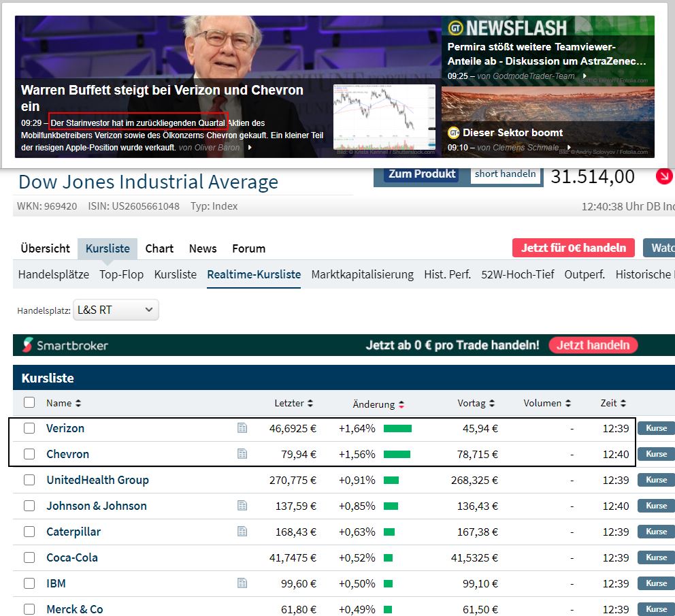Select the Outperf. sub-tab
Screen dimensions: 675x616
(x=585, y=274)
